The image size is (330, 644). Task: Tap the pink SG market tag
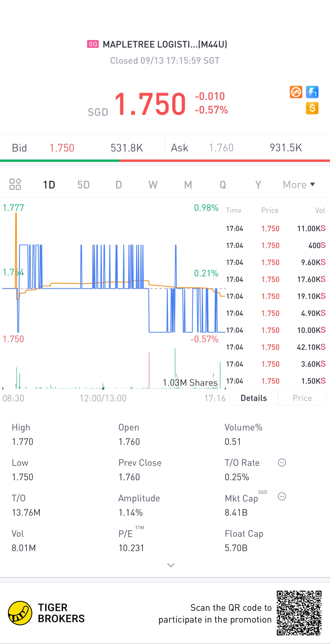click(x=93, y=44)
